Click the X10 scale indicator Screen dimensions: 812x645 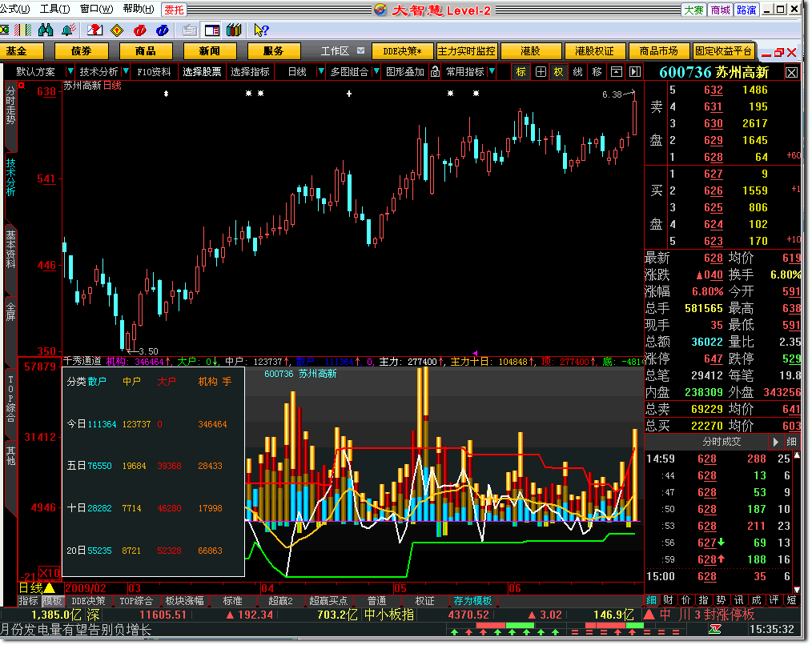(x=50, y=572)
